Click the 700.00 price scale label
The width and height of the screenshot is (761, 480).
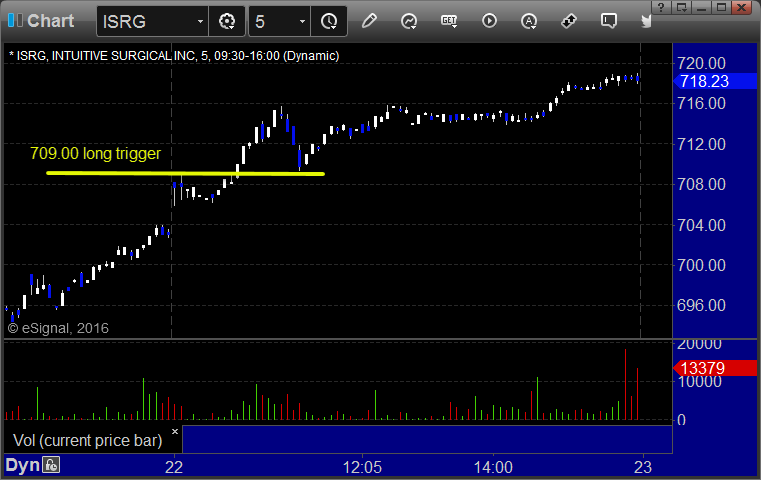tap(701, 265)
